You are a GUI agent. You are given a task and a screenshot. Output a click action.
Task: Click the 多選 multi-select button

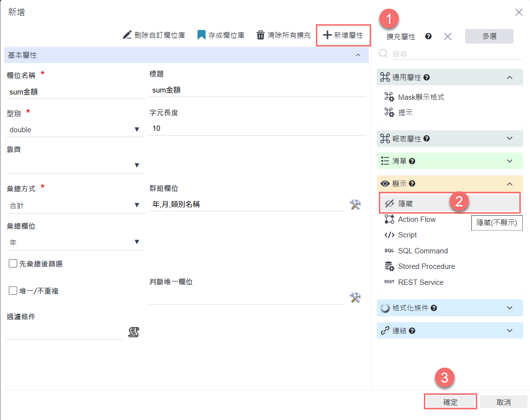[489, 36]
